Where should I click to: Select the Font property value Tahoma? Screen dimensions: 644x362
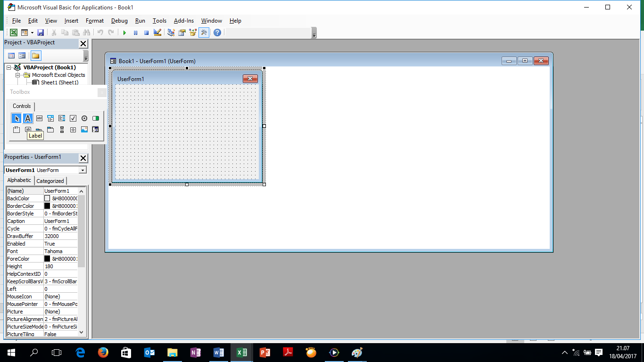pos(60,251)
